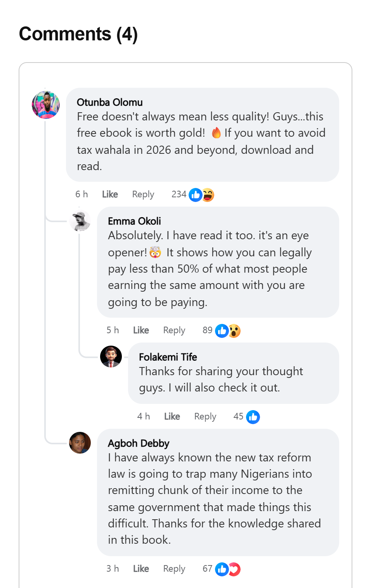
Task: Click thumbs-up reaction icon on Folakemi's comment
Action: coord(253,417)
